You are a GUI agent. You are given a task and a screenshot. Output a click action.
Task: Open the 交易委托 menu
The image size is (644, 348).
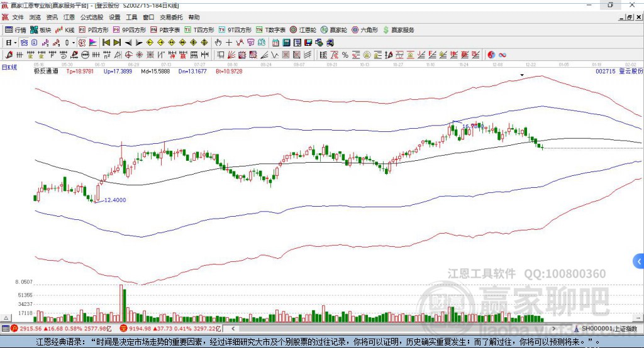tap(171, 17)
